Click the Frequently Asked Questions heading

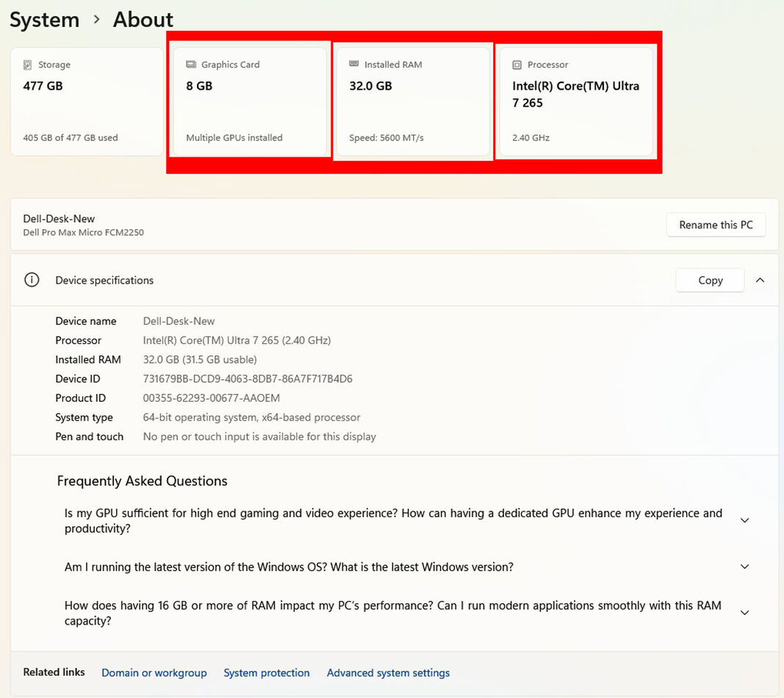(x=142, y=481)
